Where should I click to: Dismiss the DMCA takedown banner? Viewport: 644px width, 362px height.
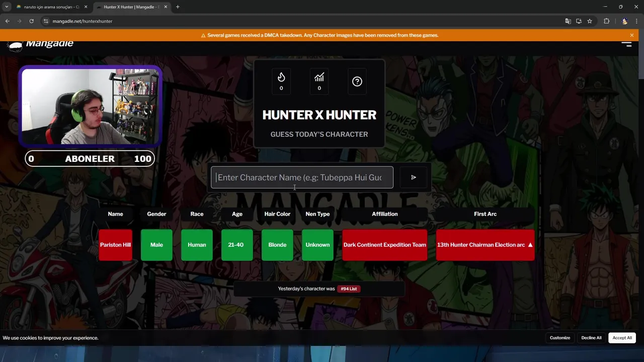[x=632, y=35]
